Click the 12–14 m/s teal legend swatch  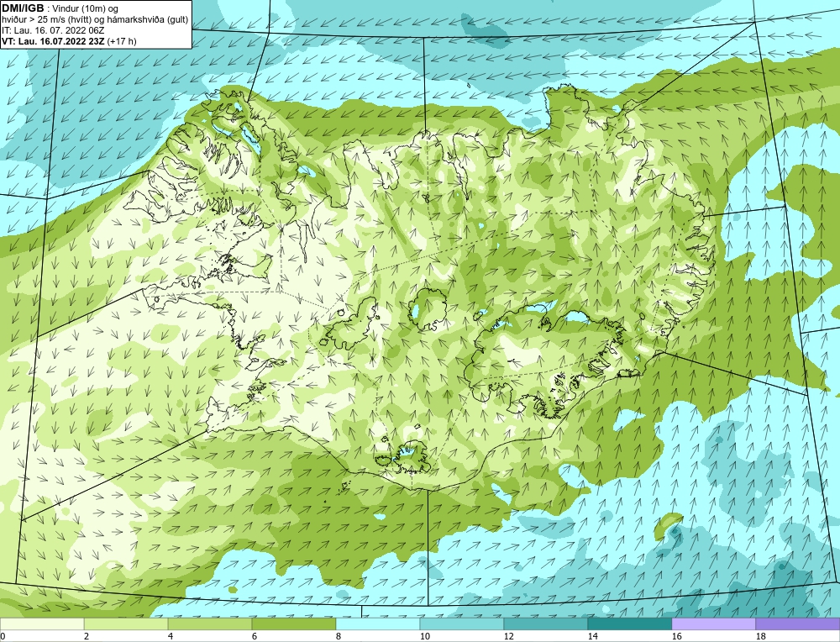546,624
